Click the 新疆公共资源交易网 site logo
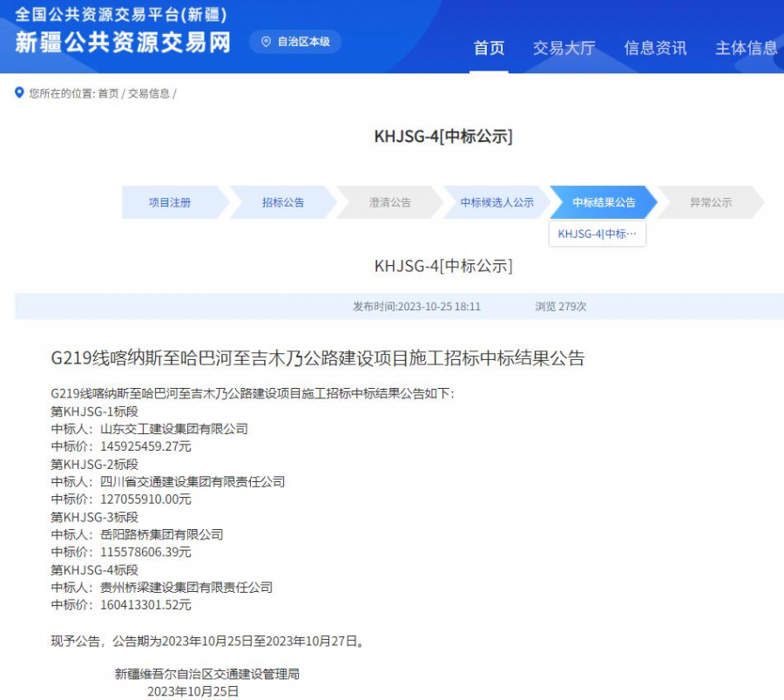 point(123,41)
